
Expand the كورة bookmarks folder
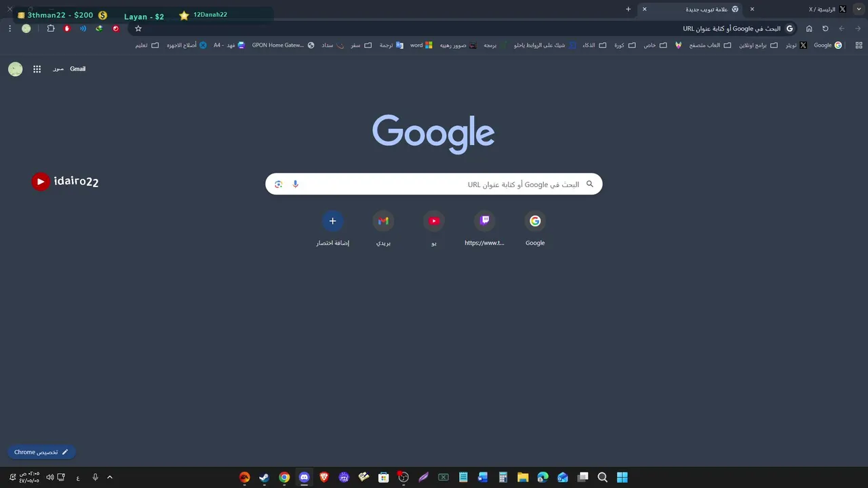(x=625, y=45)
